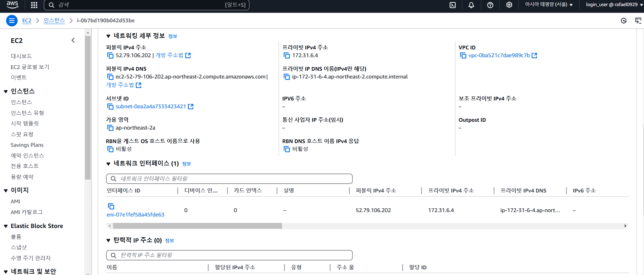Launch the CloudShell terminal icon
This screenshot has height=275, width=644.
[x=453, y=5]
